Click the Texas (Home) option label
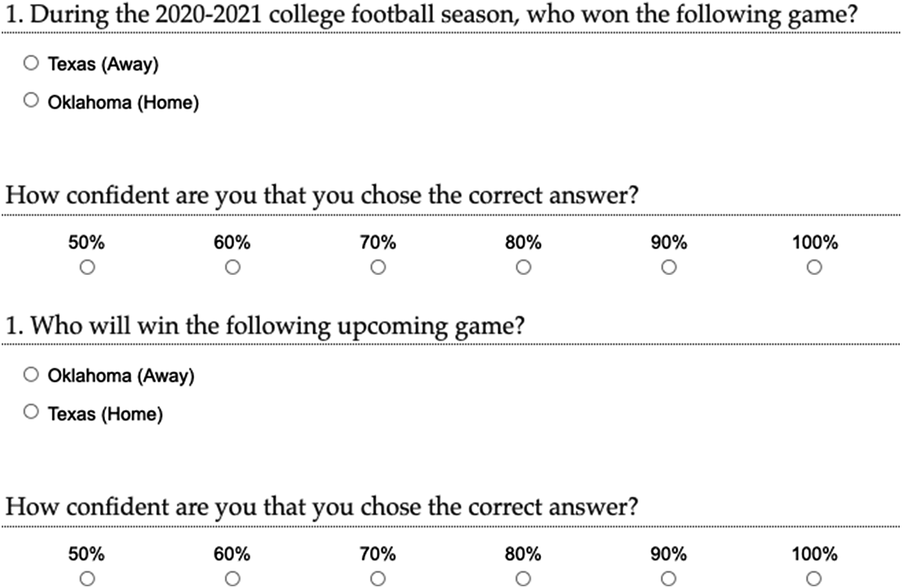Viewport: 902px width, 588px height. coord(105,414)
